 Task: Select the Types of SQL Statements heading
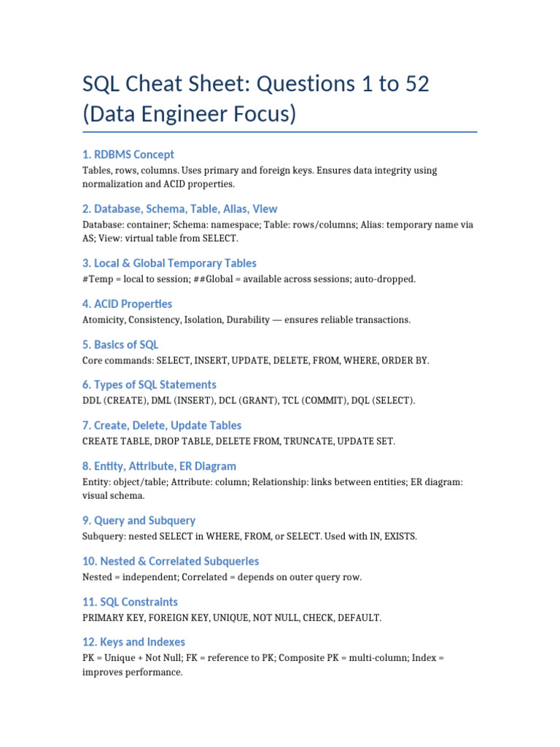pos(149,384)
